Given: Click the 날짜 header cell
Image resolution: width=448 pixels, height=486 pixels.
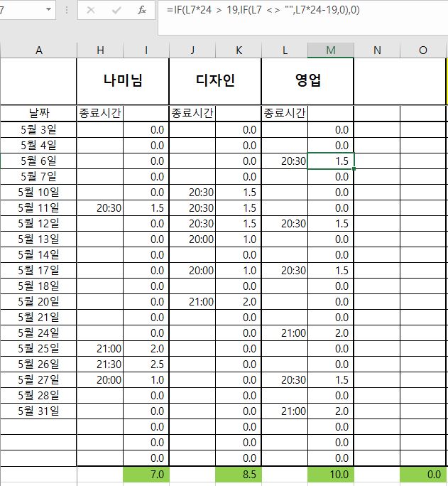Looking at the screenshot, I should [39, 113].
